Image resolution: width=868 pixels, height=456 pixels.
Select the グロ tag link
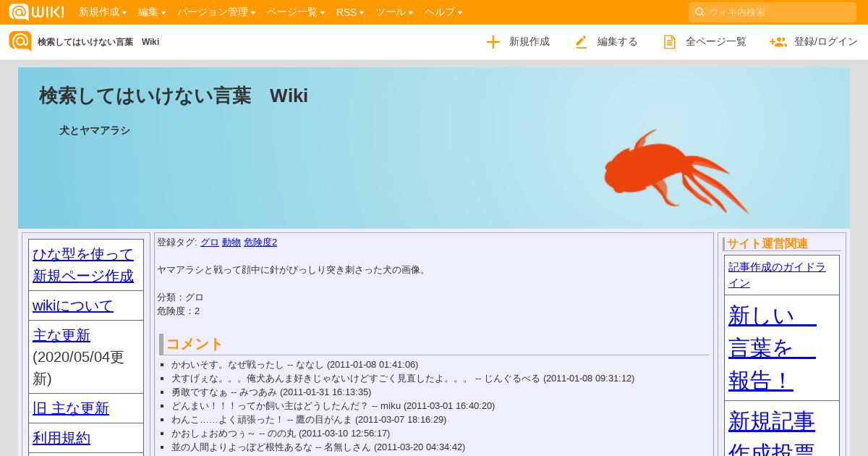(210, 242)
